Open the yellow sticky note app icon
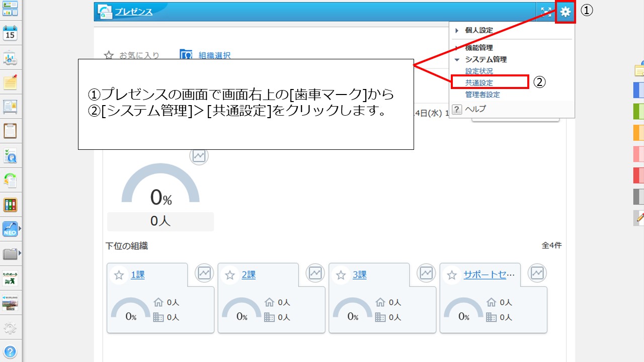 [10, 82]
